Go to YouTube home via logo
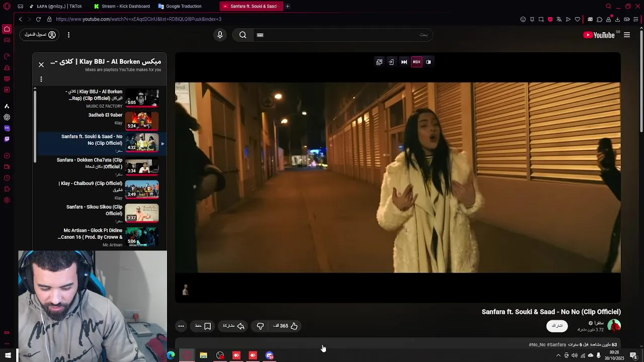Screen dimensions: 644x362 tap(599, 35)
